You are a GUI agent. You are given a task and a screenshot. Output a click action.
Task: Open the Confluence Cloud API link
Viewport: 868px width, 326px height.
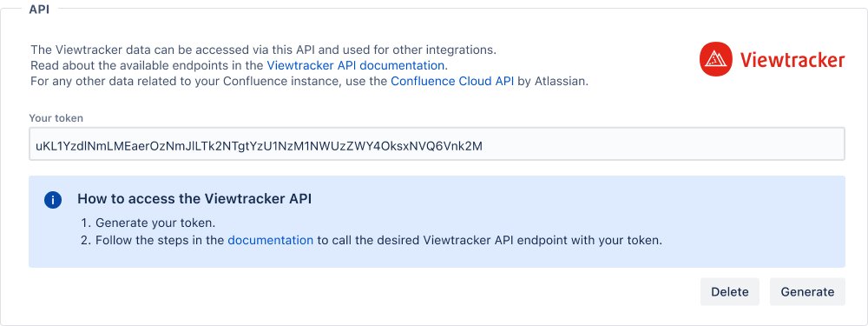coord(452,82)
